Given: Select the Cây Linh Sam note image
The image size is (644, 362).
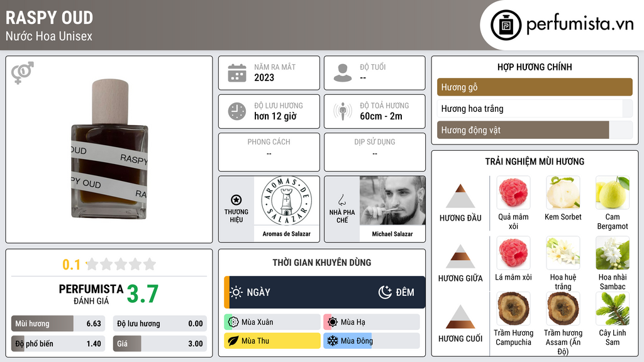Looking at the screenshot, I should pos(613,309).
